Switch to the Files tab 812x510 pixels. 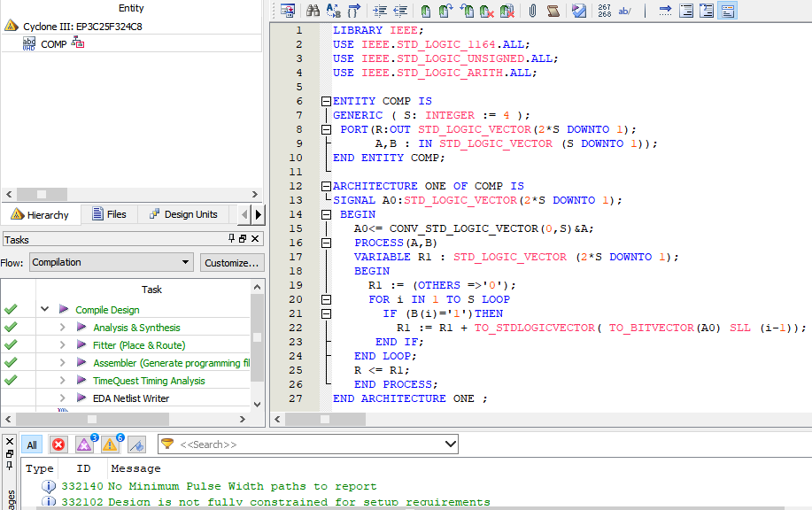108,214
